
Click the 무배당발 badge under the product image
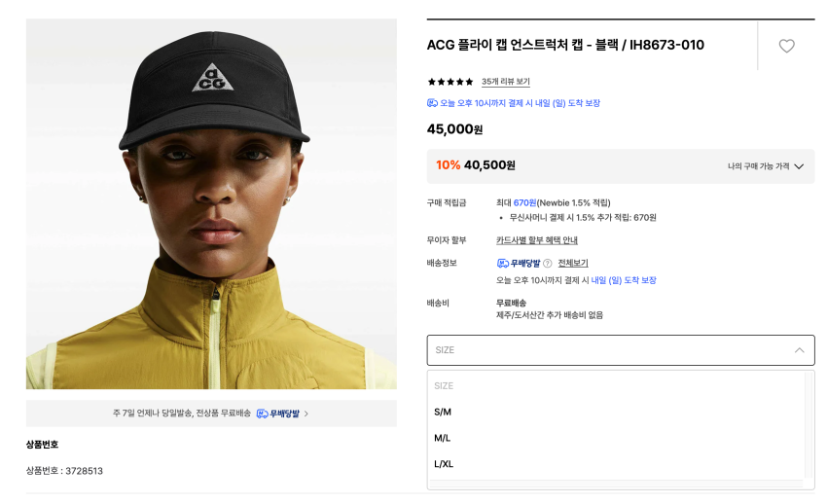(x=278, y=414)
